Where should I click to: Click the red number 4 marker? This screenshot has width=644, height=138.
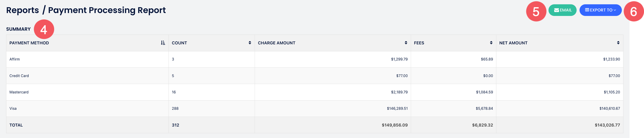pyautogui.click(x=44, y=29)
